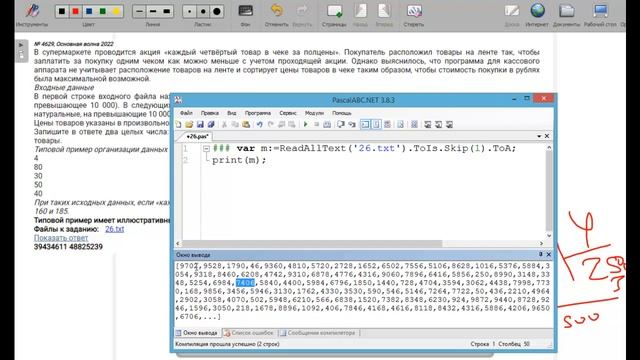
Task: Click the copy icon in PascalABC toolbar
Action: (235, 124)
